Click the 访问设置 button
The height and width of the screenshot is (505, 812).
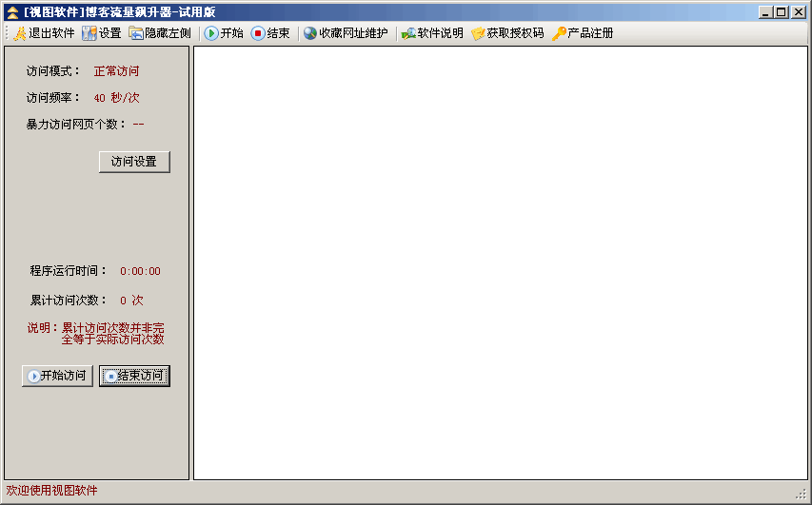click(134, 162)
